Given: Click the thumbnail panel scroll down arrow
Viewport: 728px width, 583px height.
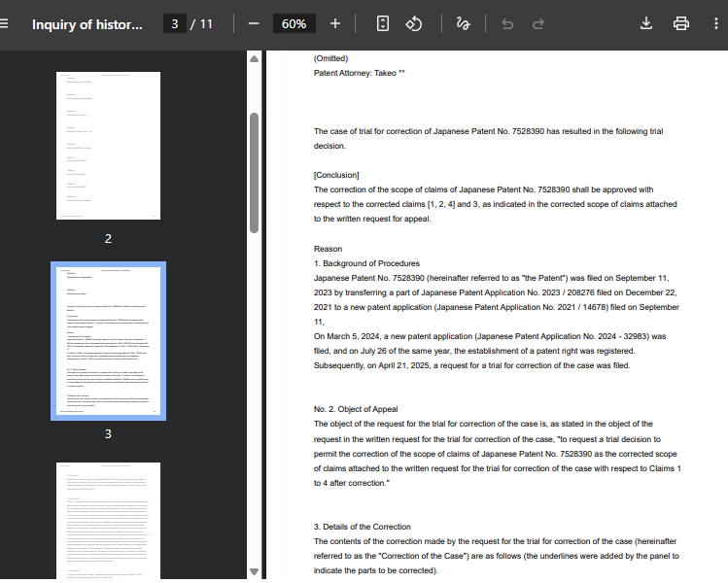Looking at the screenshot, I should coord(254,571).
